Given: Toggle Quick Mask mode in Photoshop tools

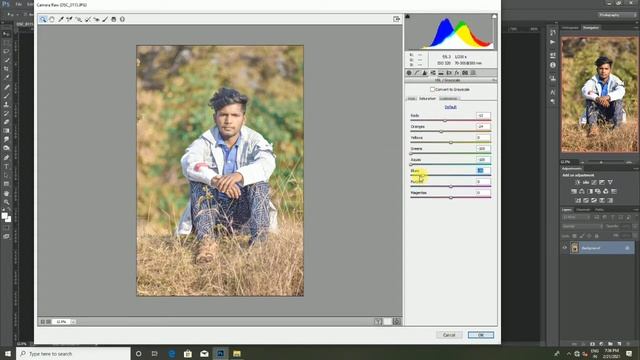Looking at the screenshot, I should click(x=6, y=228).
